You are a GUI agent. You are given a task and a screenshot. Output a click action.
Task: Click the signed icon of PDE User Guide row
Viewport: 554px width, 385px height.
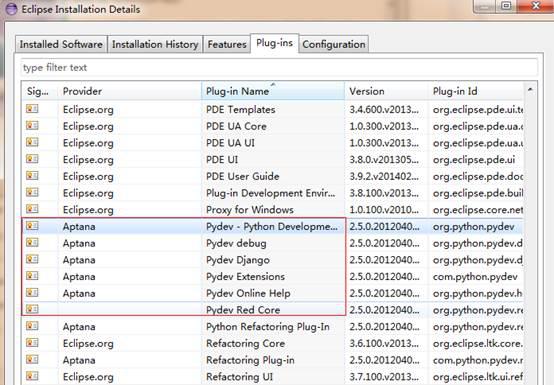[32, 175]
